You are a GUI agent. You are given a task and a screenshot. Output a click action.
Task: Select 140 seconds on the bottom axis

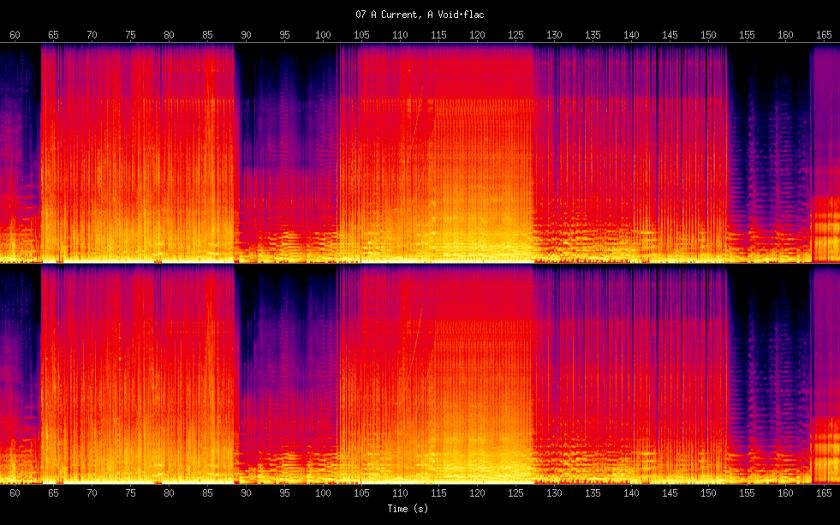(x=632, y=494)
